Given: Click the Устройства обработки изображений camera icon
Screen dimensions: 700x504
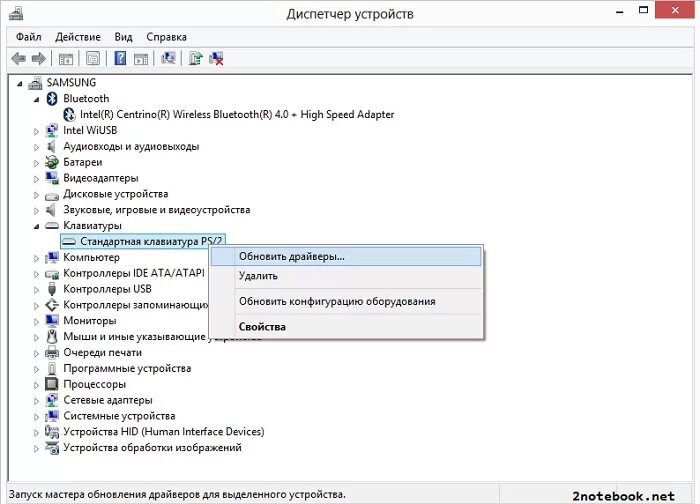Looking at the screenshot, I should 52,448.
